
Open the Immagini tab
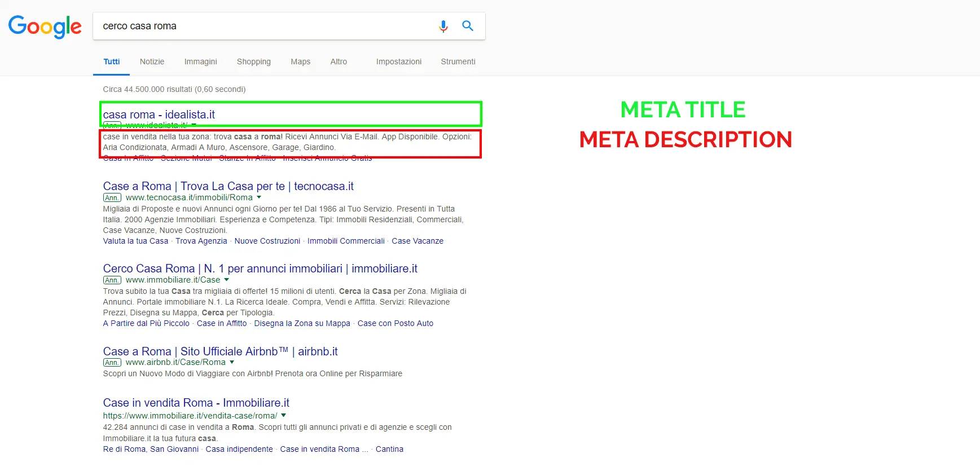tap(201, 61)
